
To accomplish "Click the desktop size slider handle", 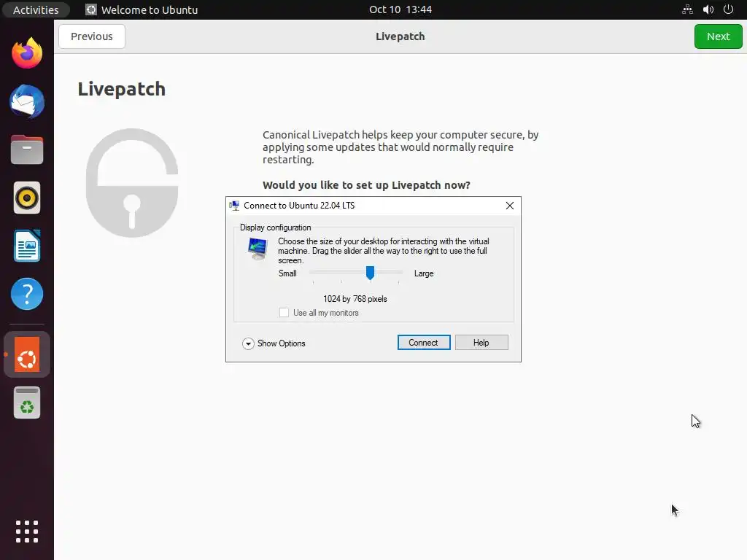I will pyautogui.click(x=370, y=273).
